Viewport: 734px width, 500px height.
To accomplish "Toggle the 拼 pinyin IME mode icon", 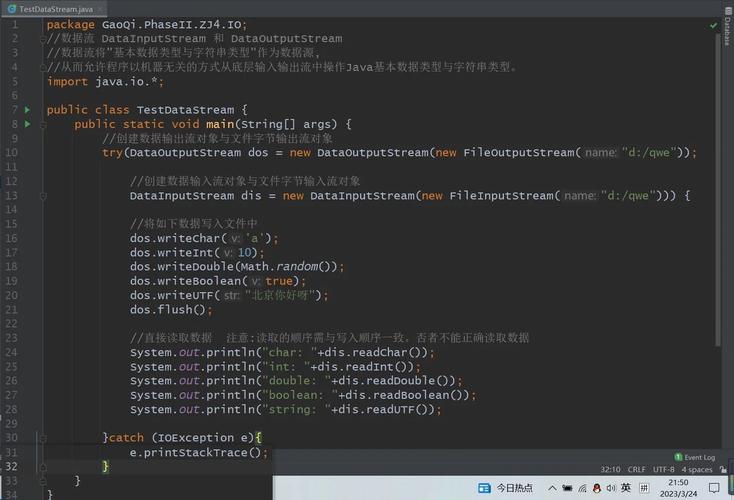I will click(644, 488).
